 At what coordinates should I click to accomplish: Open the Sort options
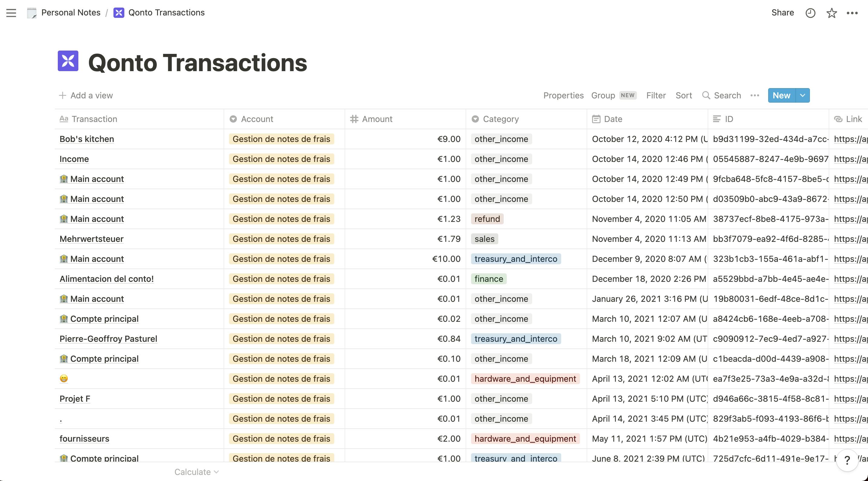point(684,95)
